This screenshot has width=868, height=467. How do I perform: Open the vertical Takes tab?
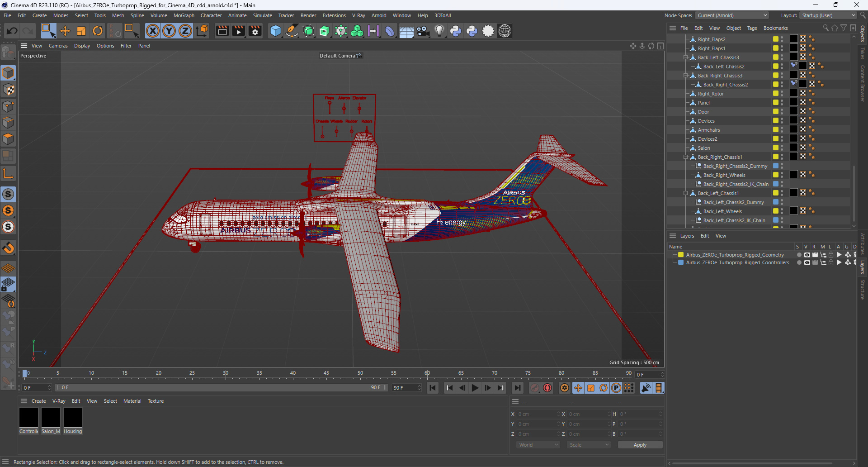tap(863, 53)
